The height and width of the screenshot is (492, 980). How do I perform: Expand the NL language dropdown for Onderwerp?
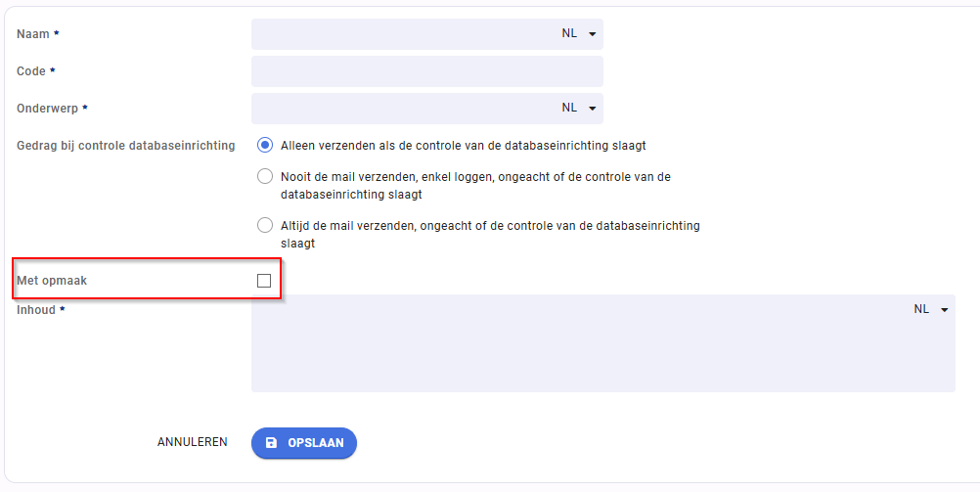click(579, 109)
